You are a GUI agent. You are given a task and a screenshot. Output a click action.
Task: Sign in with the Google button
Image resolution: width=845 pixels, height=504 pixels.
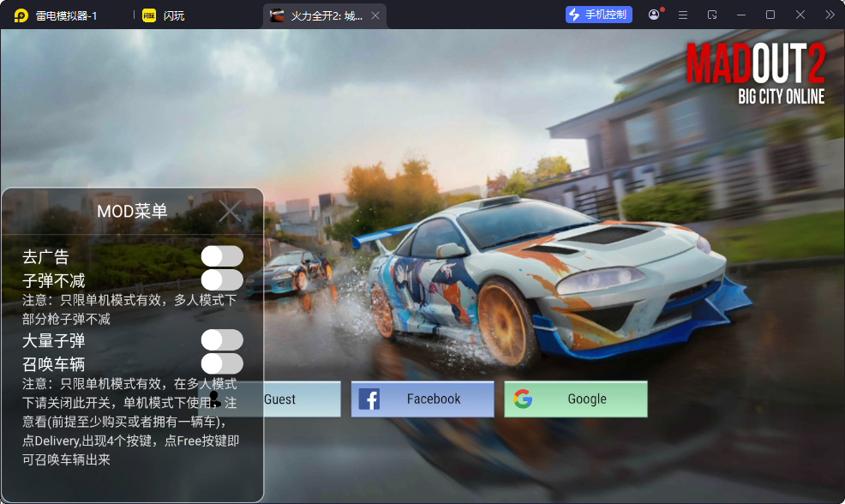click(576, 399)
